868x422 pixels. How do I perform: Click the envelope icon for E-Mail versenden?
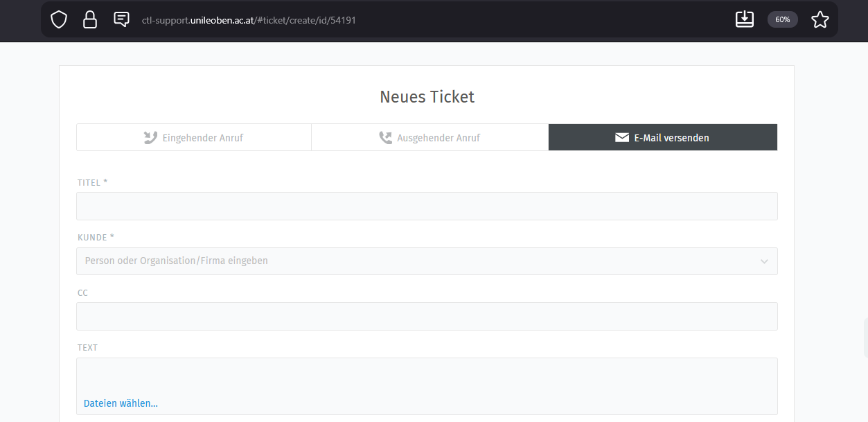621,138
